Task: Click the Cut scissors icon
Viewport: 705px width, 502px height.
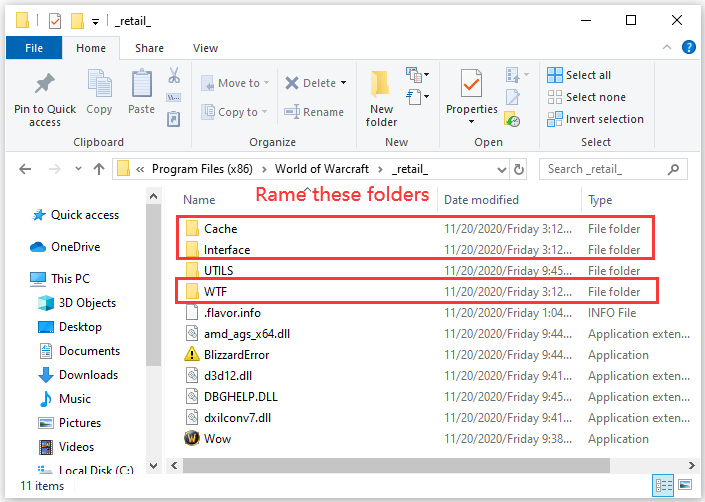Action: click(174, 75)
